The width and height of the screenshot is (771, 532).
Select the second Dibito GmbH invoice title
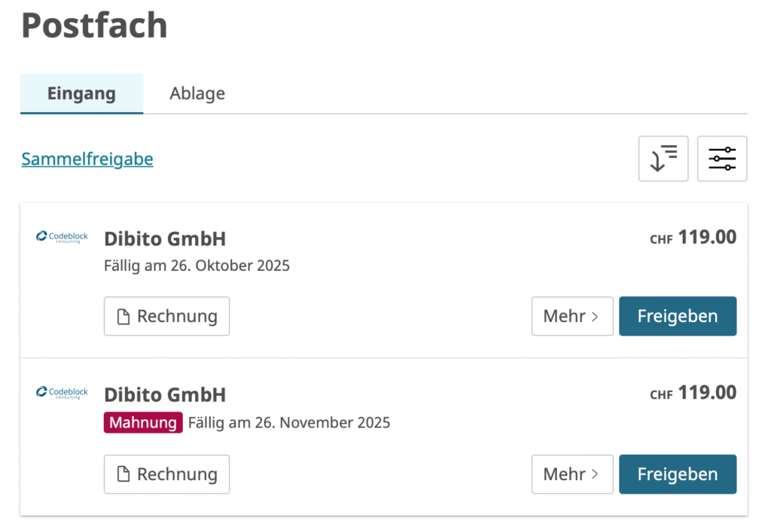165,395
